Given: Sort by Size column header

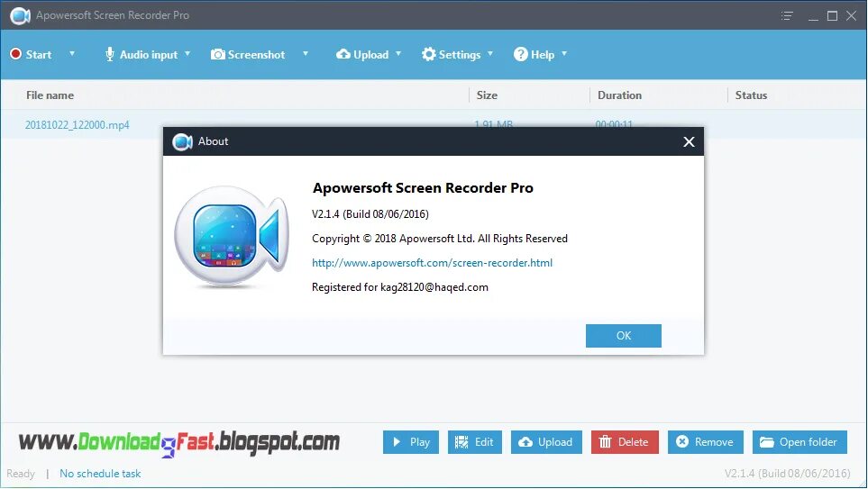Looking at the screenshot, I should (x=487, y=95).
